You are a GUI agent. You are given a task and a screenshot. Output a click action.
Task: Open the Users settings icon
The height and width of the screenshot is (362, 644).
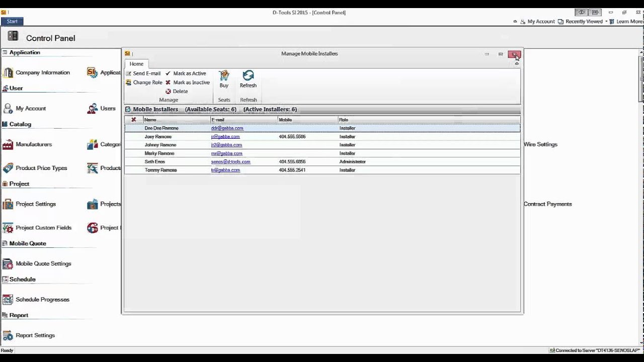point(92,108)
